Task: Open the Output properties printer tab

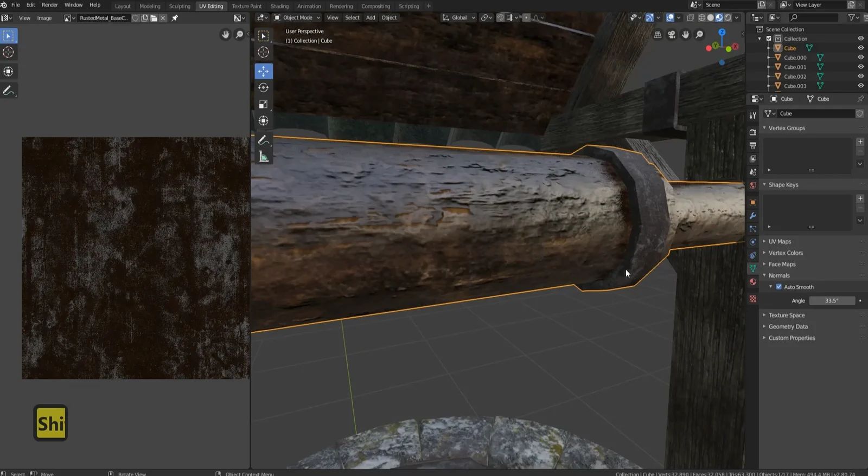Action: click(x=753, y=145)
